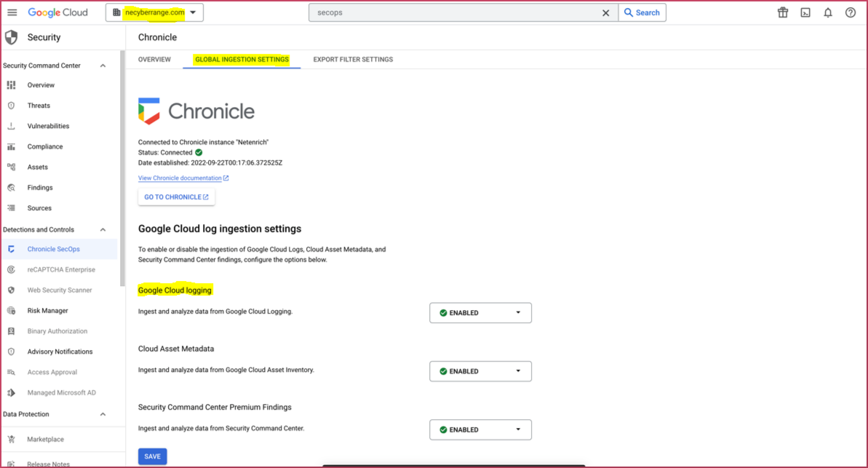
Task: Click the SAVE button
Action: pyautogui.click(x=152, y=456)
